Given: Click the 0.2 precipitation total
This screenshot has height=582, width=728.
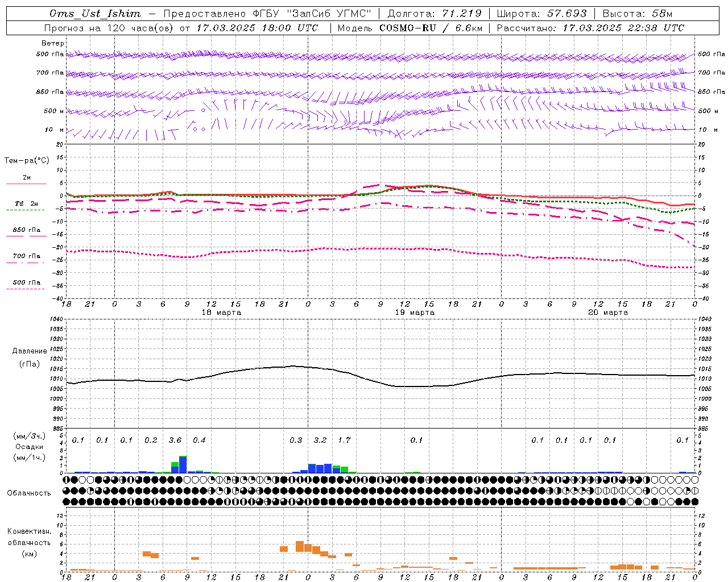Looking at the screenshot, I should [151, 440].
